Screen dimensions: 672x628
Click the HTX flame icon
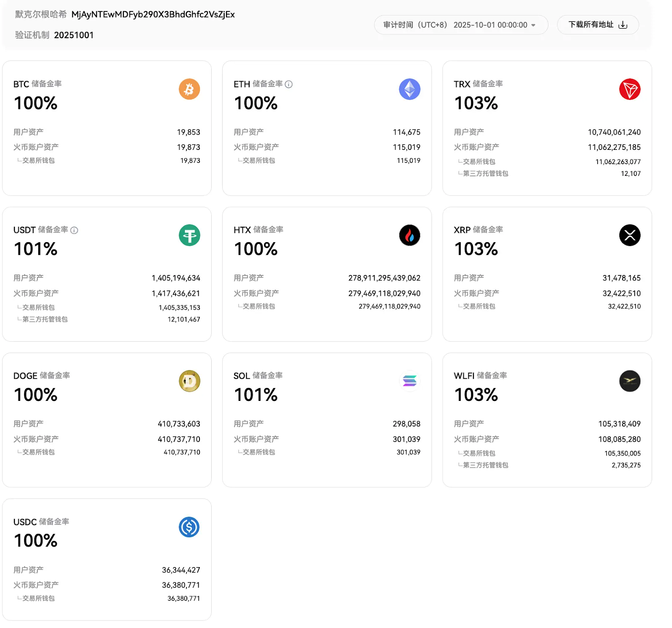click(409, 235)
